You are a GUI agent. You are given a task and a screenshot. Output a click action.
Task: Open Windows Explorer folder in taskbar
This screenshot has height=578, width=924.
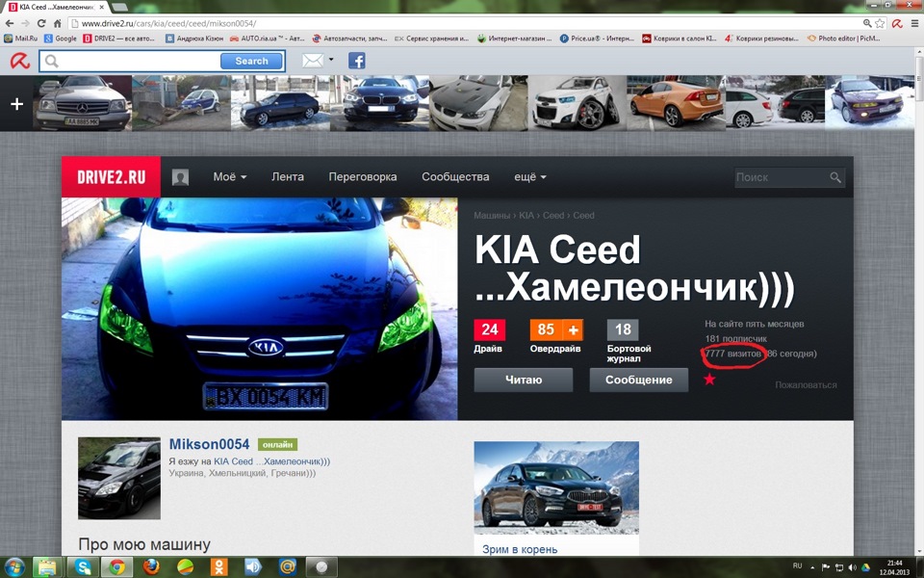[47, 567]
